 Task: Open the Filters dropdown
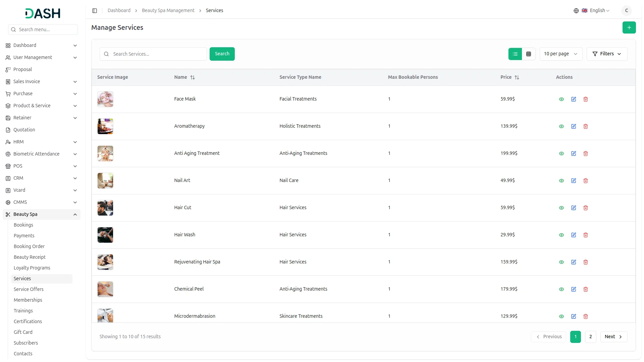click(607, 54)
